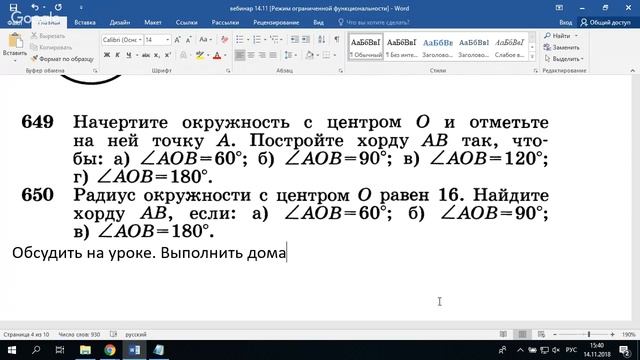This screenshot has width=640, height=360.
Task: Apply the red font color
Action: pyautogui.click(x=217, y=55)
